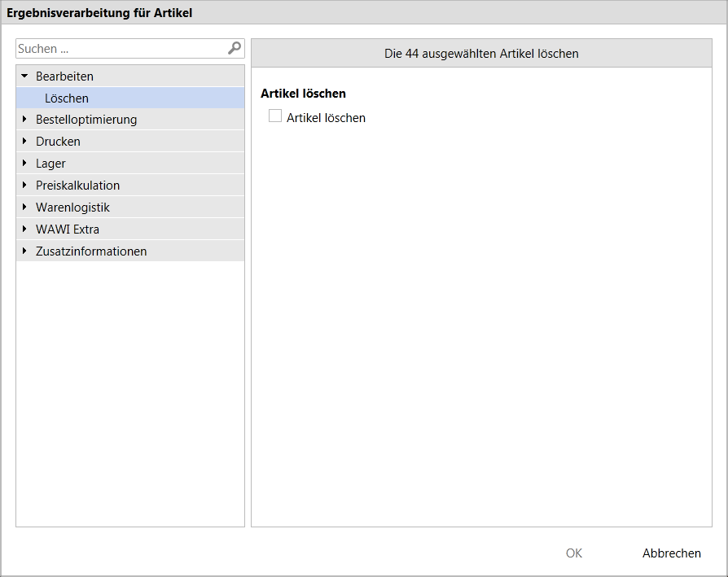Click the Artikel löschen checkbox label

tap(326, 118)
